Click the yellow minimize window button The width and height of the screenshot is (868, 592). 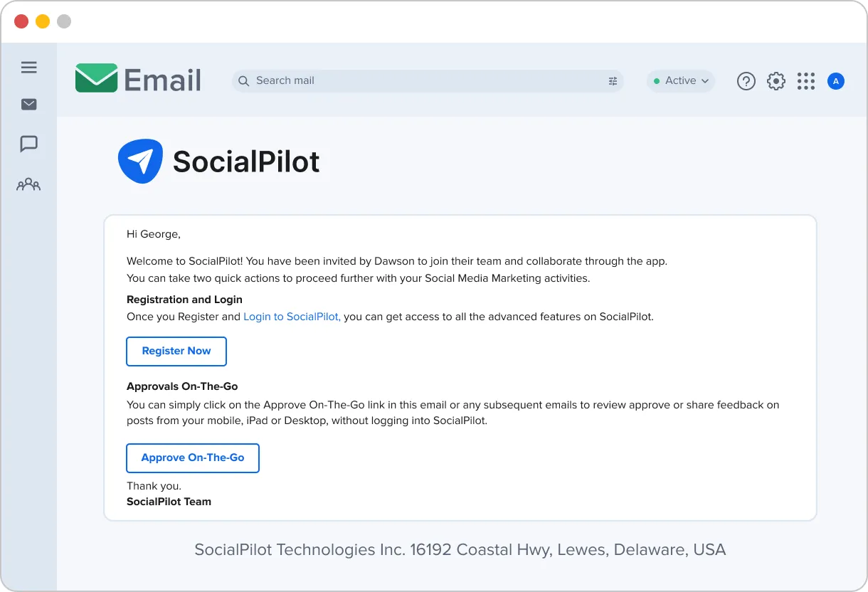(x=43, y=21)
